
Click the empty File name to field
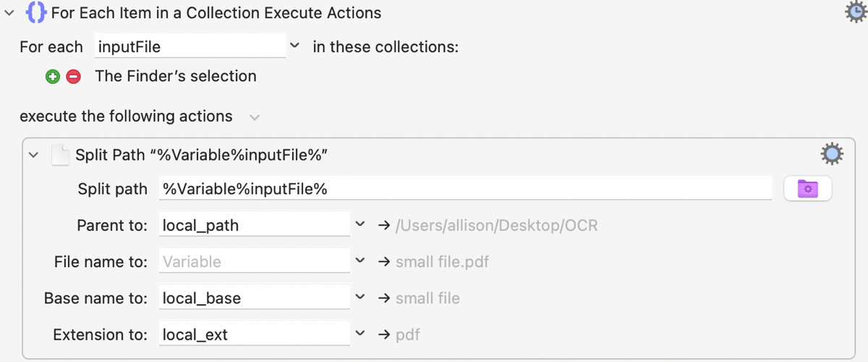[x=254, y=261]
